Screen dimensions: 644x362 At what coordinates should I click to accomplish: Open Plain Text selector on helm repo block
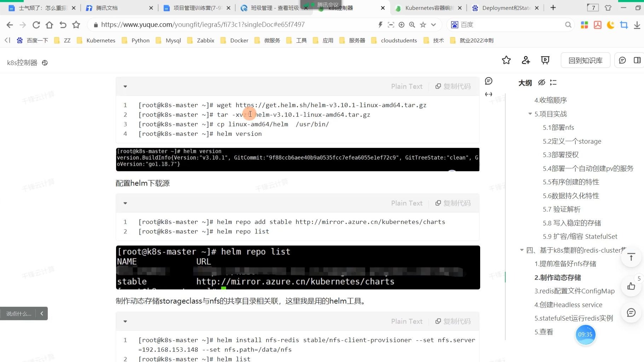pos(407,203)
